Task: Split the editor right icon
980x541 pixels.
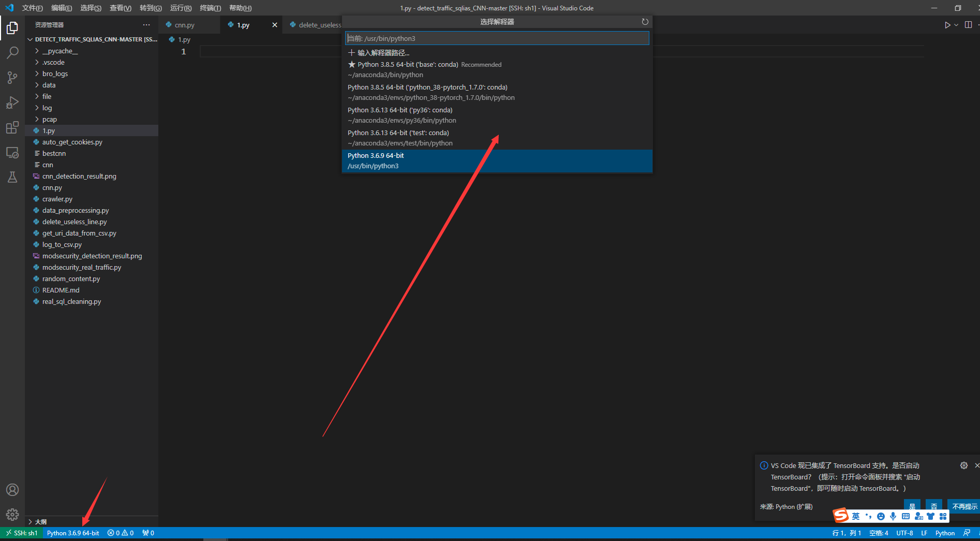Action: 968,25
